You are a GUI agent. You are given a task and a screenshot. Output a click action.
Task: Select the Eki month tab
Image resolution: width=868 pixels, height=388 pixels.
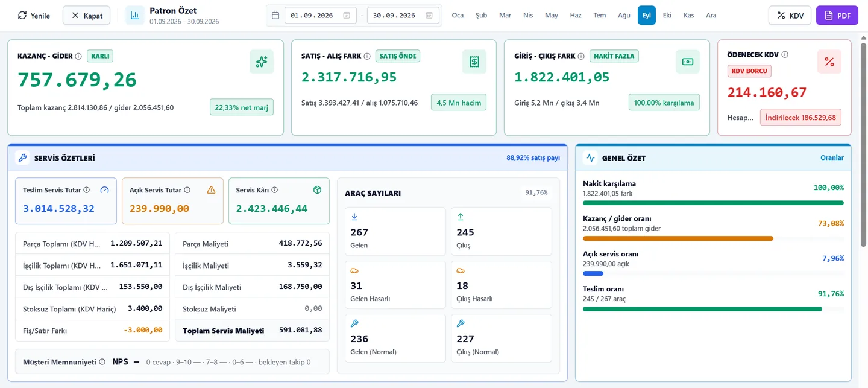click(667, 16)
